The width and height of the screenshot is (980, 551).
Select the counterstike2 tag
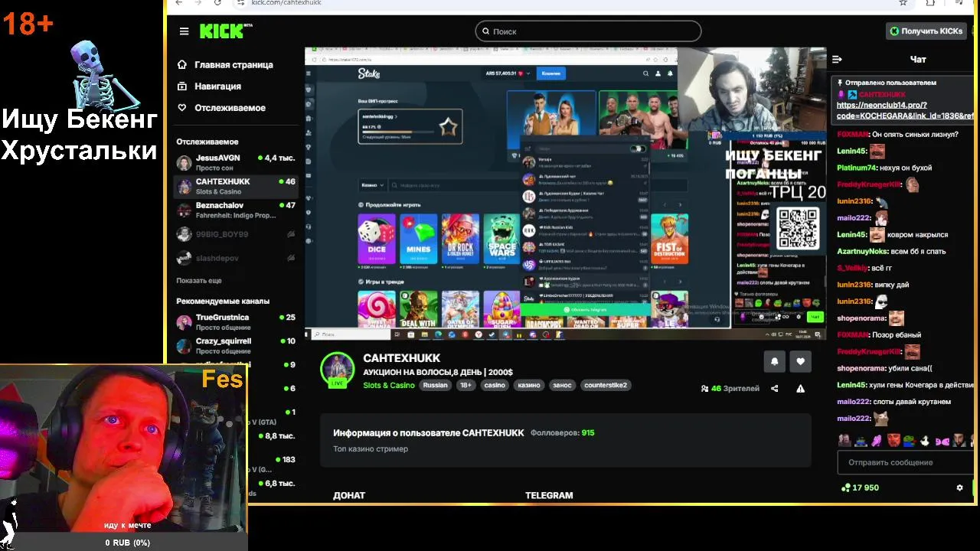tap(606, 385)
